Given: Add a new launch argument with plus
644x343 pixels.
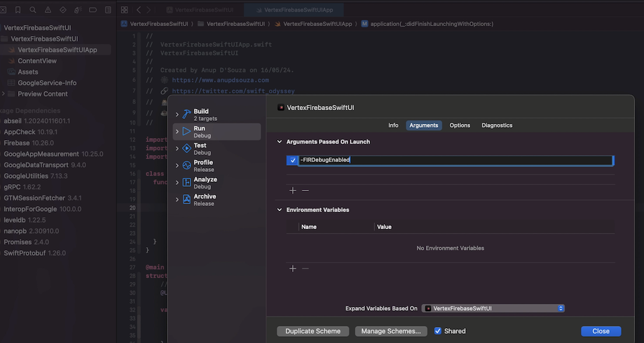Looking at the screenshot, I should point(293,190).
